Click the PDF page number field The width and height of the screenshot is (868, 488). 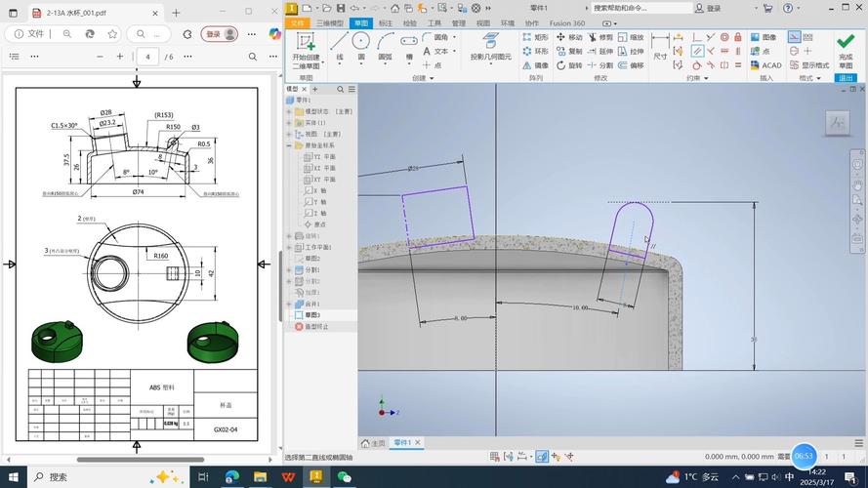147,57
